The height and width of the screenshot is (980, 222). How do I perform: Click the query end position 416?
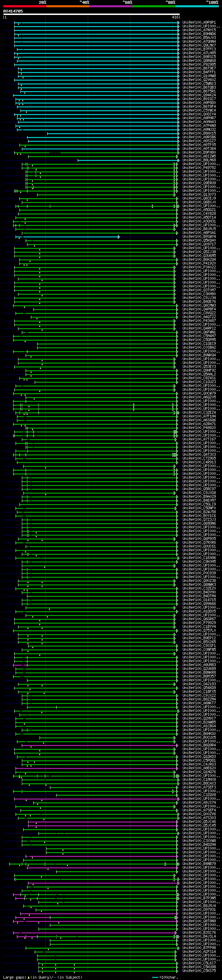[175, 17]
